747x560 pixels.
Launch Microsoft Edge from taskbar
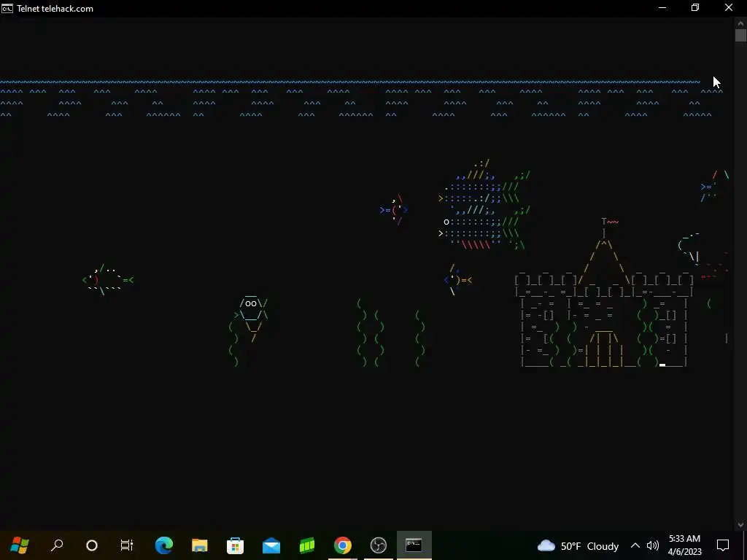pos(164,545)
